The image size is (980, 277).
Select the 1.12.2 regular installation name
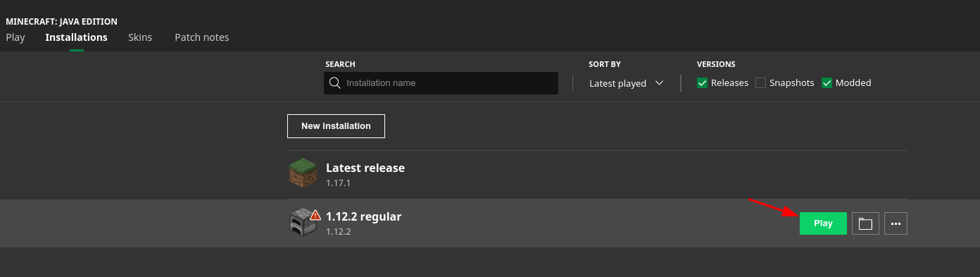coord(363,216)
